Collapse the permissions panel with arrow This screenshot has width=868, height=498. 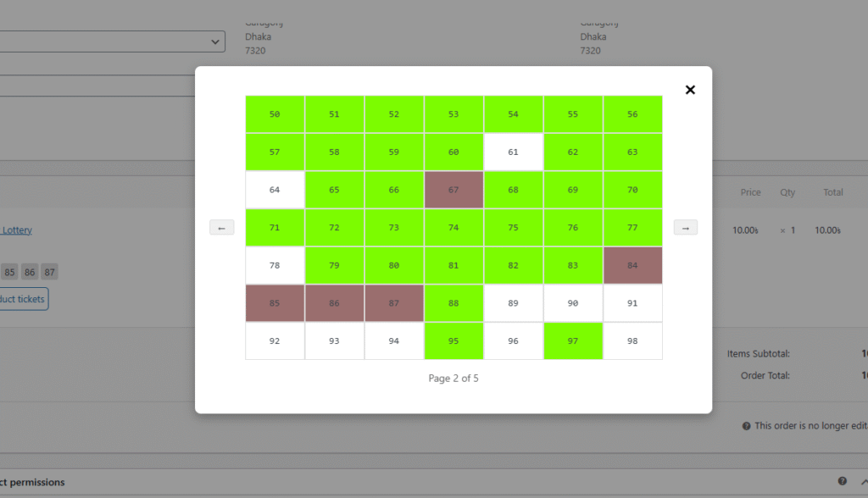(863, 482)
